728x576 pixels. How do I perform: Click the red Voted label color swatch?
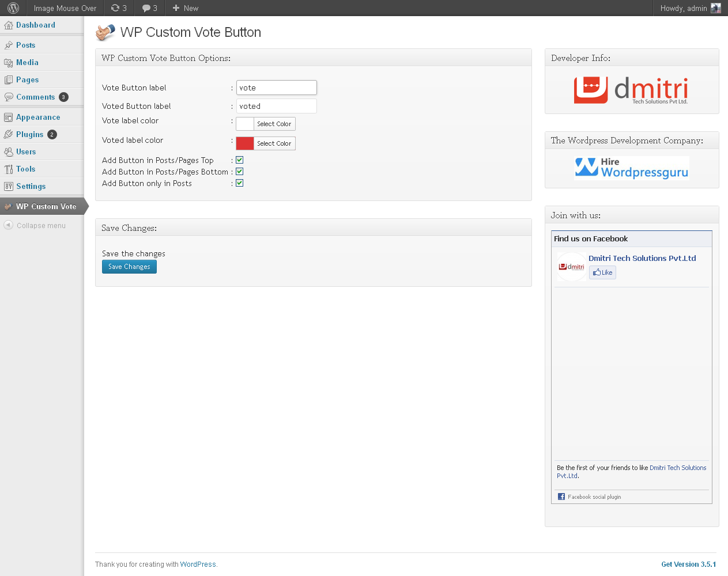pos(245,143)
